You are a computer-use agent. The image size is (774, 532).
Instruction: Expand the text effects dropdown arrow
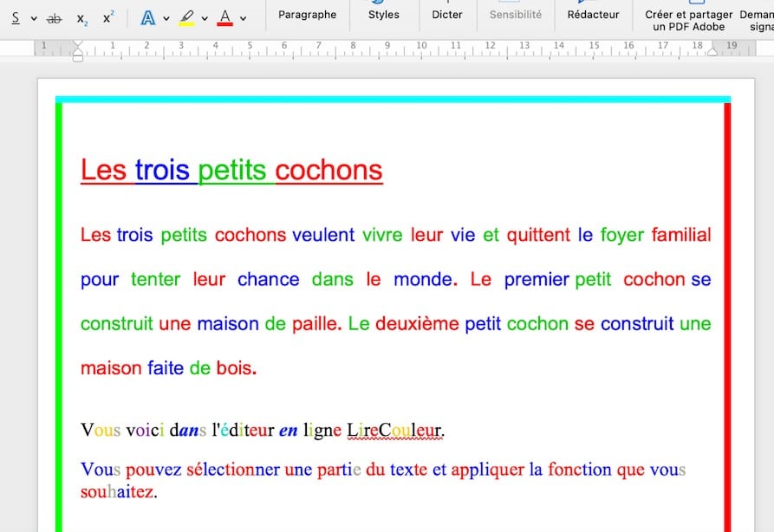166,18
